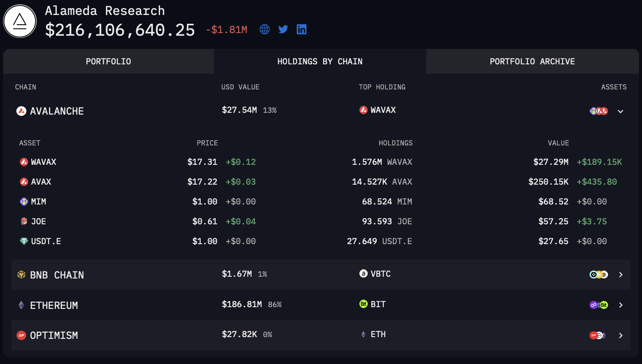Click the $27.29M WAVAX value
Image resolution: width=642 pixels, height=364 pixels.
[x=551, y=162]
